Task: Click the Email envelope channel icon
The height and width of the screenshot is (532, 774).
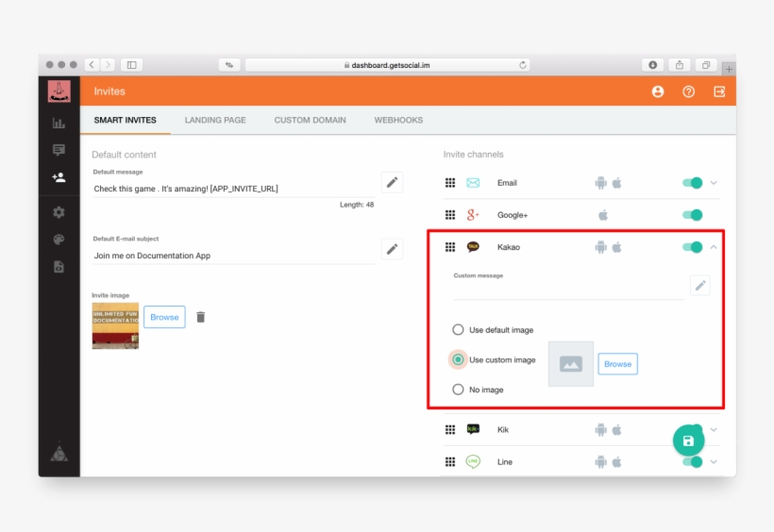Action: pyautogui.click(x=473, y=183)
